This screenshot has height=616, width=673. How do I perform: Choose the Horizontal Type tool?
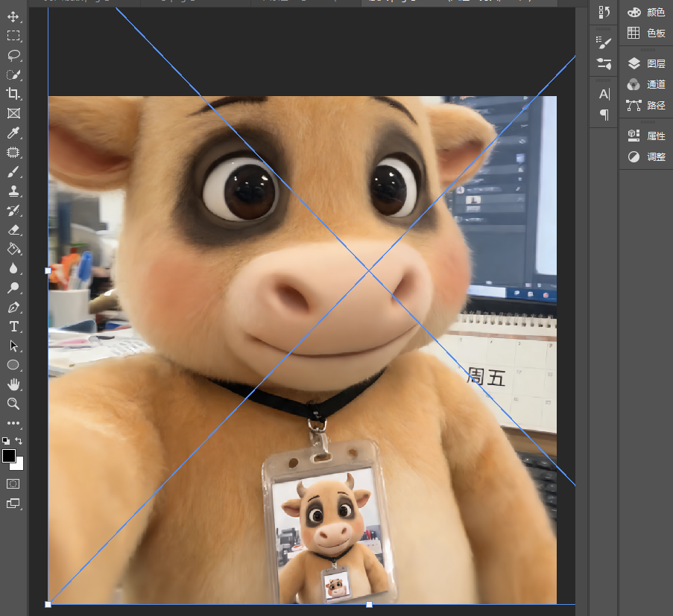13,326
